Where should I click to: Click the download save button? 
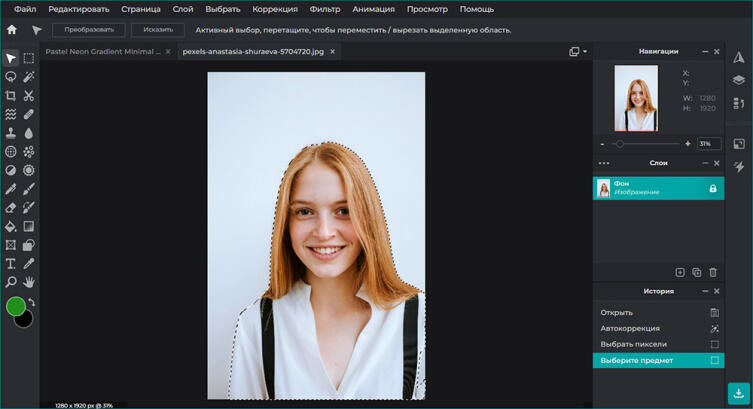[x=739, y=393]
